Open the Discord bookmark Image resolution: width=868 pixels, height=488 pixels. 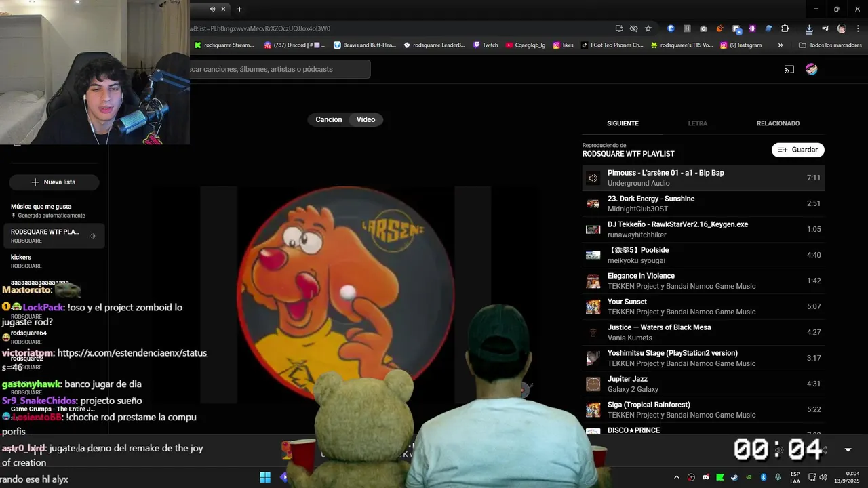pos(294,45)
